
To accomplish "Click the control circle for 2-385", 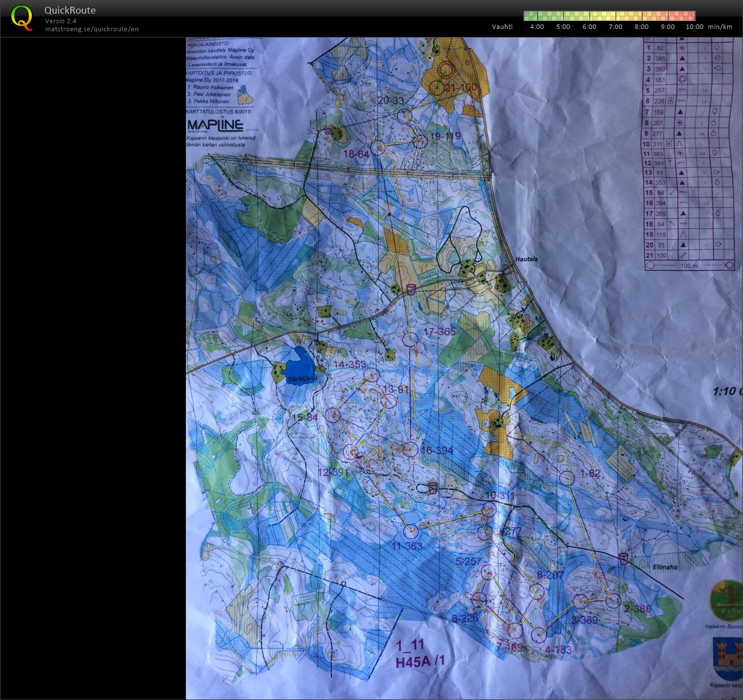I will click(613, 601).
